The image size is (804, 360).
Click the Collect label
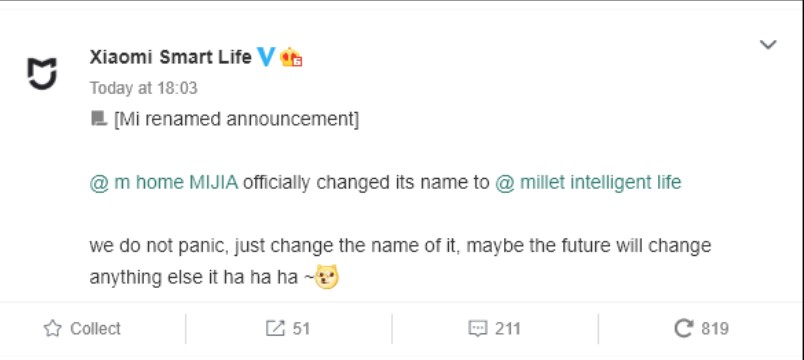[x=95, y=328]
